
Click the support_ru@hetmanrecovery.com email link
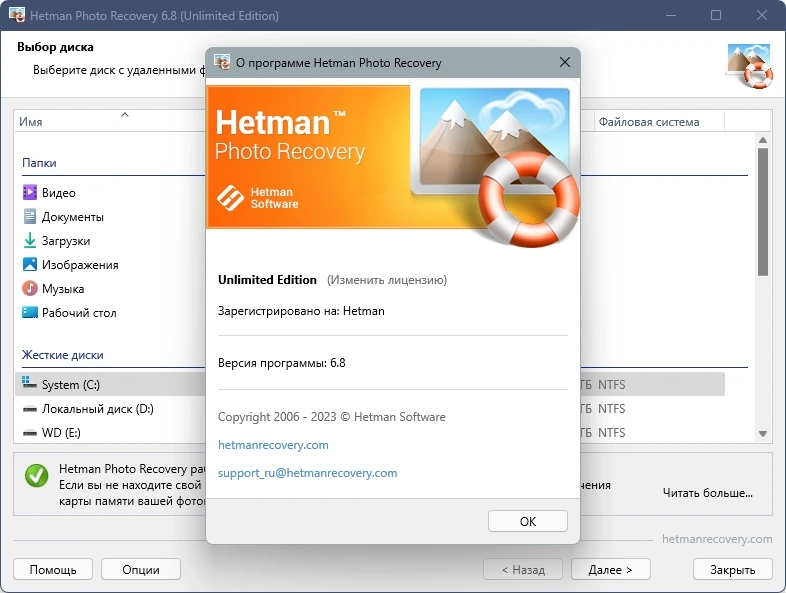[307, 473]
